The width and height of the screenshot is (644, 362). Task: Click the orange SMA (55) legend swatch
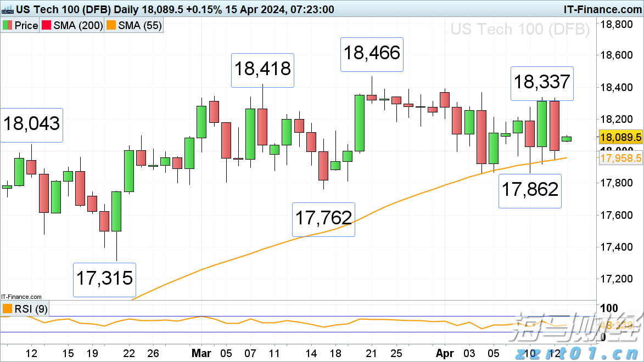[112, 26]
